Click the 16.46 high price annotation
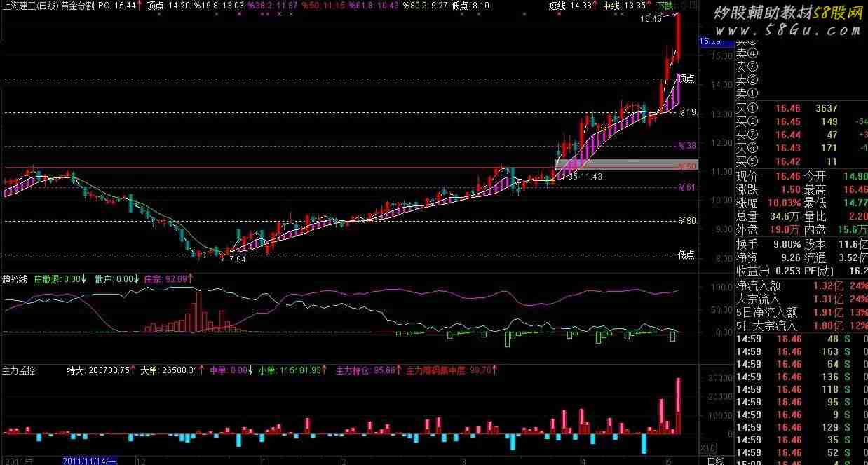Viewport: 868px width, 465px height. click(650, 19)
